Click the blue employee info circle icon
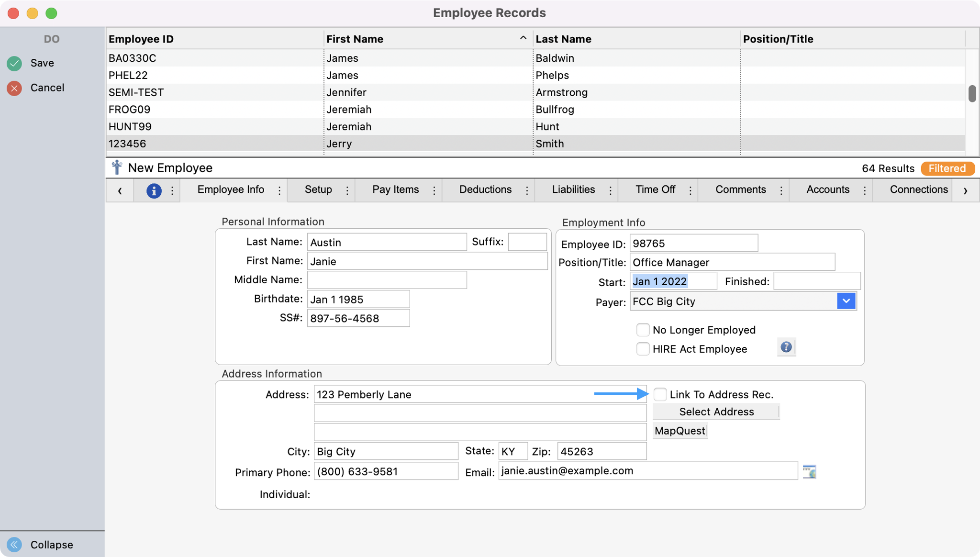Screen dimensions: 980x557 coord(154,190)
